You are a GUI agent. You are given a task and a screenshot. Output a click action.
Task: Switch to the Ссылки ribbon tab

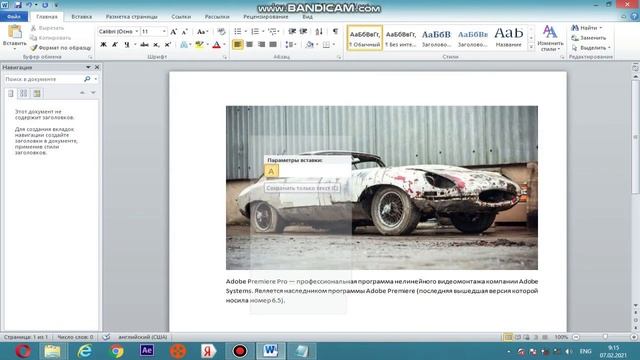tap(181, 17)
